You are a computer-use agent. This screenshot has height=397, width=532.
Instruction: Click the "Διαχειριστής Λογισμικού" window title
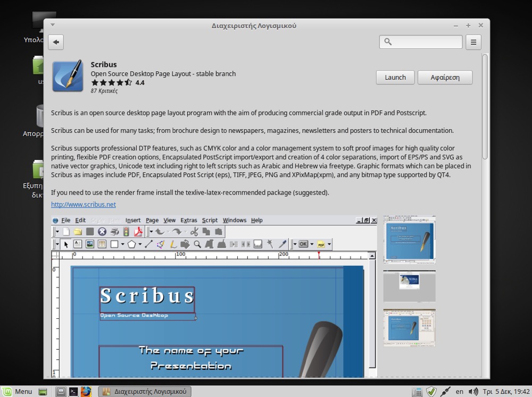[x=254, y=26]
